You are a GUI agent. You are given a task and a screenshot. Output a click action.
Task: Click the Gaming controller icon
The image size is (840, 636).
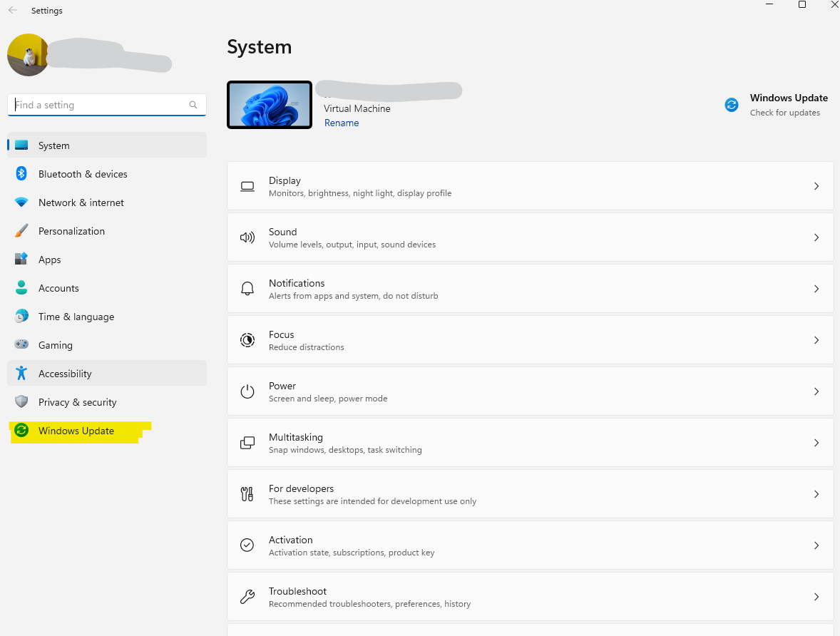[x=21, y=344]
